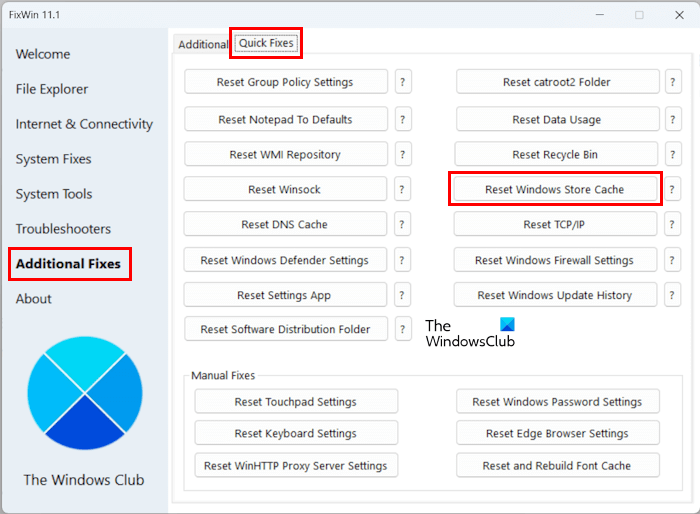Click the help icon beside Reset catroot2 Folder
The width and height of the screenshot is (700, 514).
click(x=673, y=82)
